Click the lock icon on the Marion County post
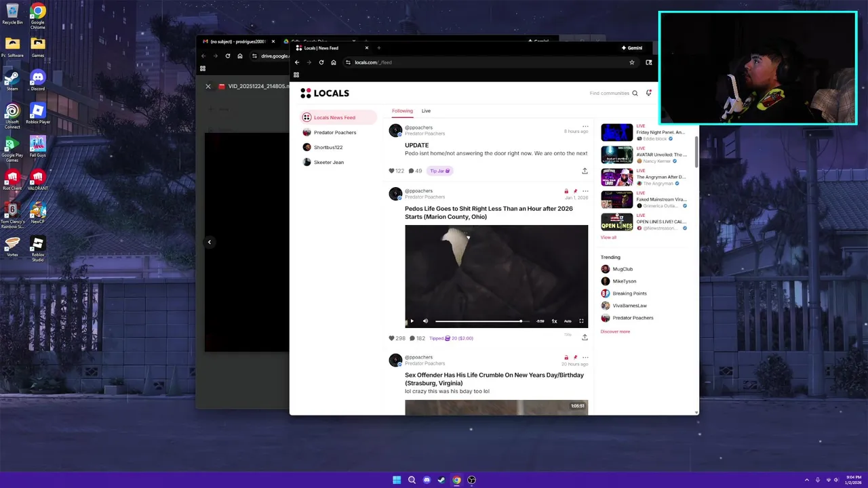868x488 pixels. pyautogui.click(x=566, y=191)
